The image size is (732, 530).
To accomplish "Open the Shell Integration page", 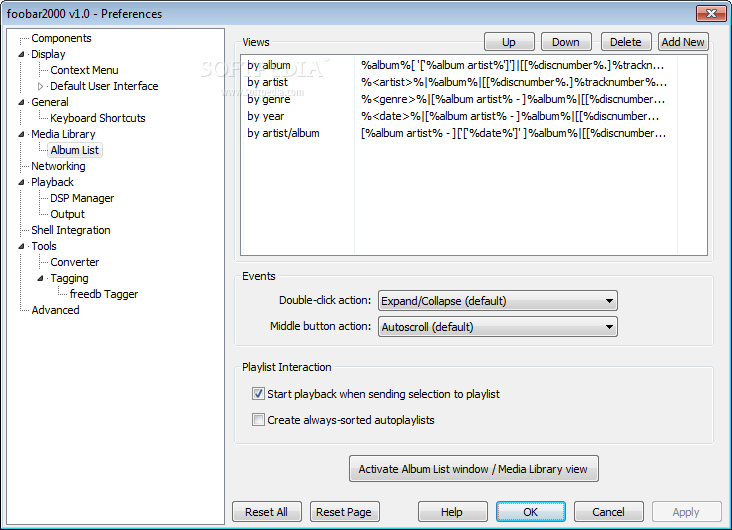I will pyautogui.click(x=70, y=230).
